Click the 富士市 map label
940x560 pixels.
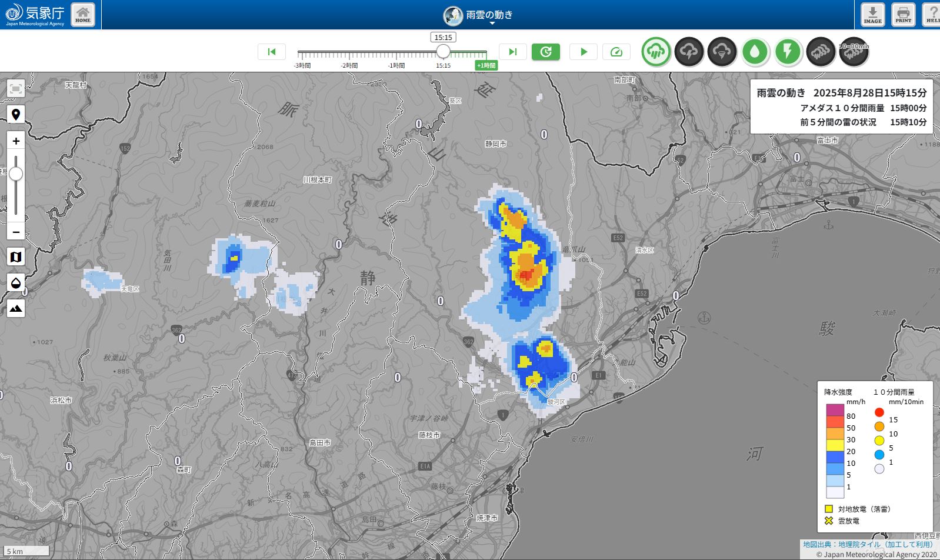828,141
